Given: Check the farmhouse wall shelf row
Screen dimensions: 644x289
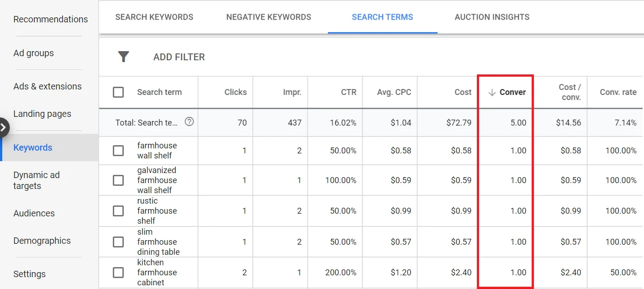Looking at the screenshot, I should [x=118, y=151].
